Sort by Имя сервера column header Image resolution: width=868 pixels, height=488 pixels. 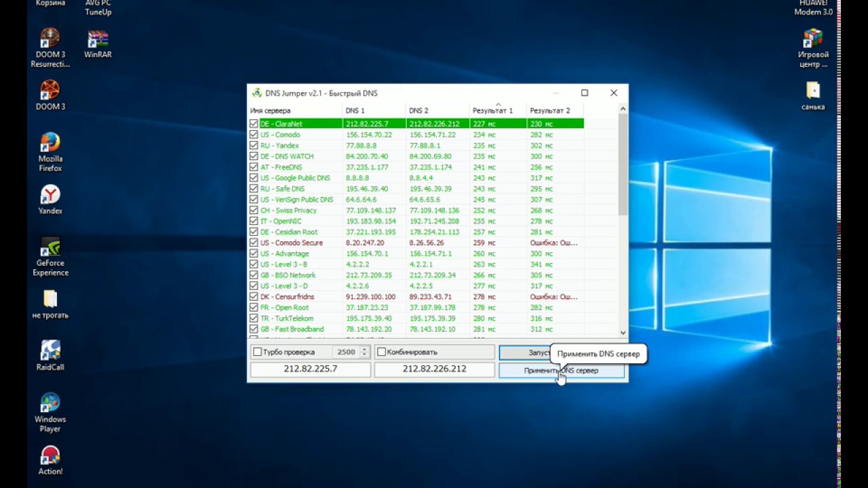click(x=295, y=110)
